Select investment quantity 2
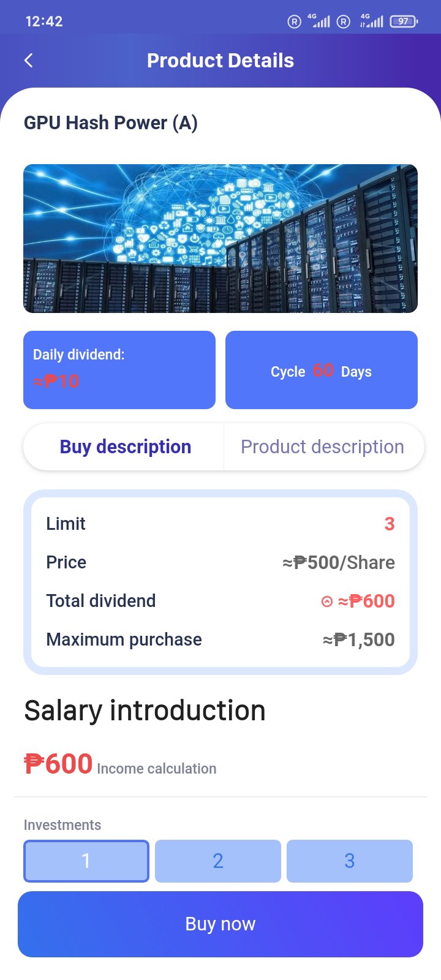The height and width of the screenshot is (980, 441). click(218, 861)
